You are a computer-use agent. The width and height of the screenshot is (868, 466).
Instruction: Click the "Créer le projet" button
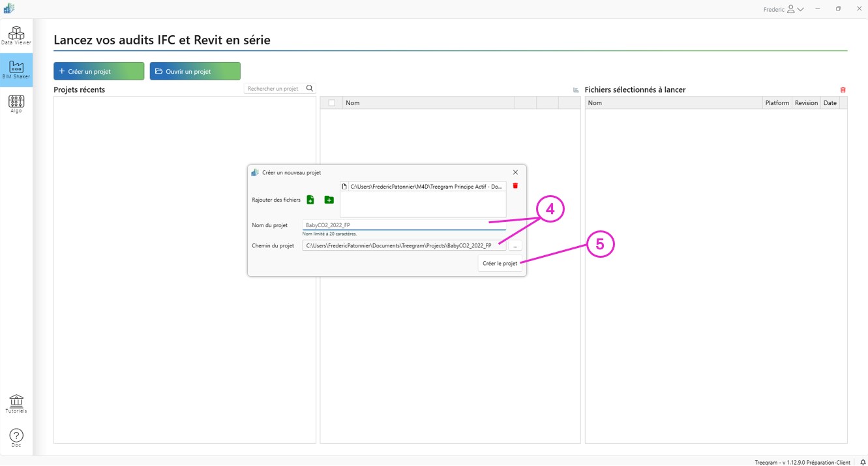click(500, 264)
